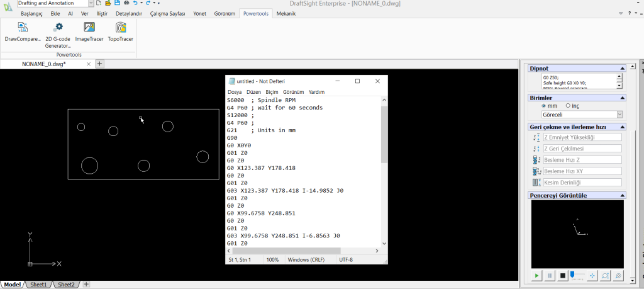
Task: Start the TopoTracer tool
Action: click(x=121, y=31)
